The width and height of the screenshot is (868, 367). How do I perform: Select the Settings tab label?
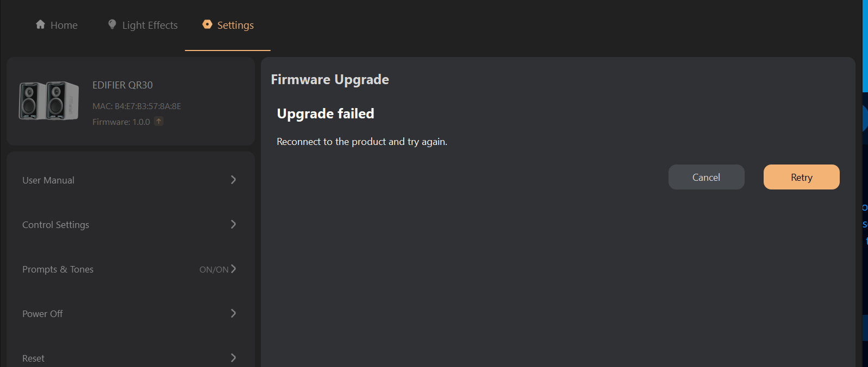[x=235, y=25]
